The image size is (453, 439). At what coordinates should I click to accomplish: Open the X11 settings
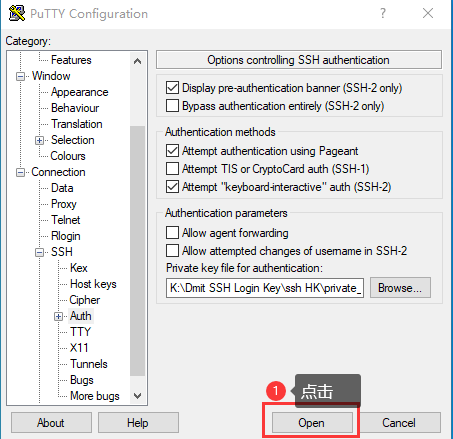click(79, 348)
